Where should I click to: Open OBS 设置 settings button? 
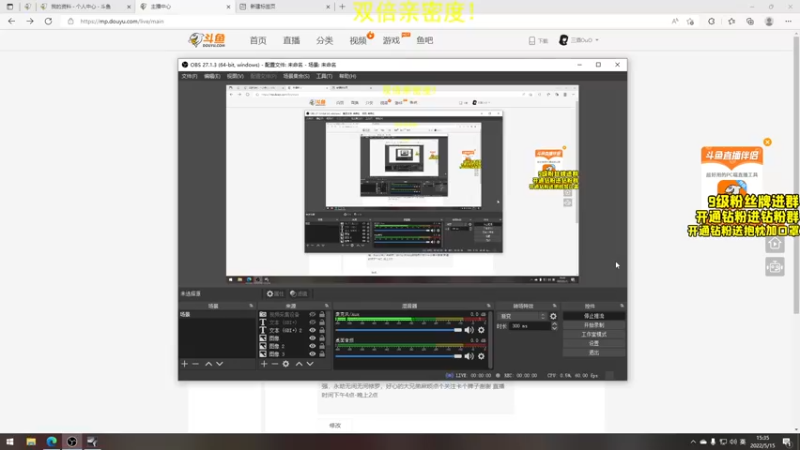tap(594, 343)
